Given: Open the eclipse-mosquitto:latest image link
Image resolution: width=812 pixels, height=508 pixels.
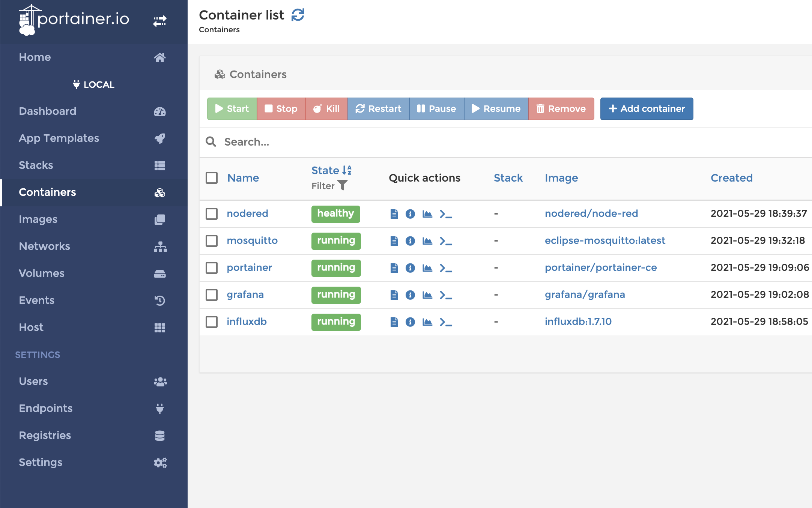Looking at the screenshot, I should (605, 240).
